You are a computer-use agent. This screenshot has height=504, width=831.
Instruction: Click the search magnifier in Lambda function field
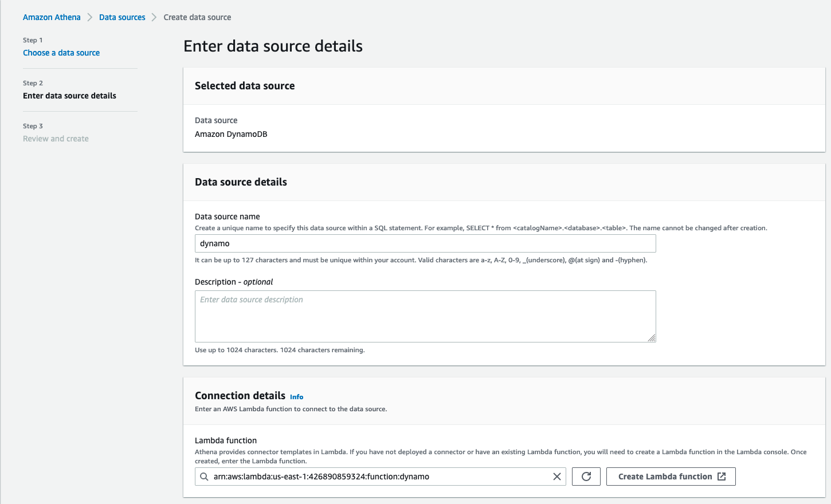click(x=204, y=476)
